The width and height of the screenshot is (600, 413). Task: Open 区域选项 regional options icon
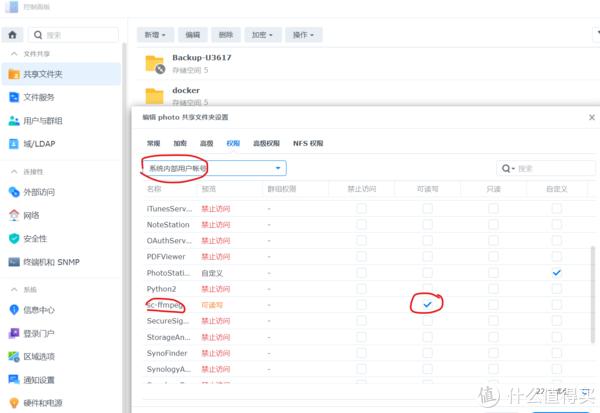point(14,356)
